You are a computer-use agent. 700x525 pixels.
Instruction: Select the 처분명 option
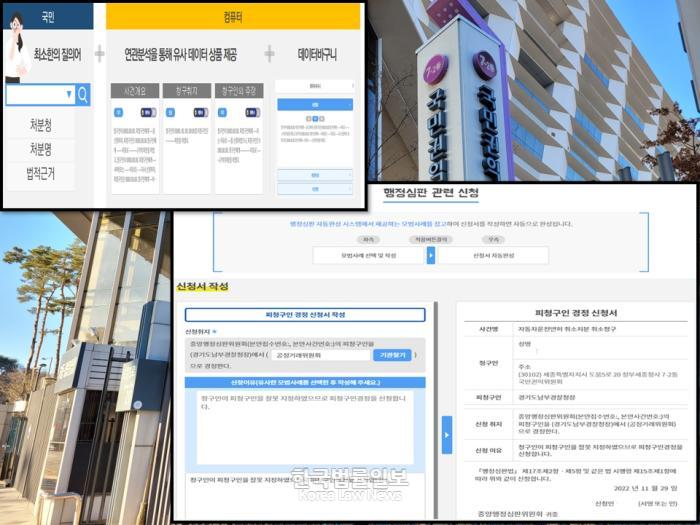(x=41, y=149)
